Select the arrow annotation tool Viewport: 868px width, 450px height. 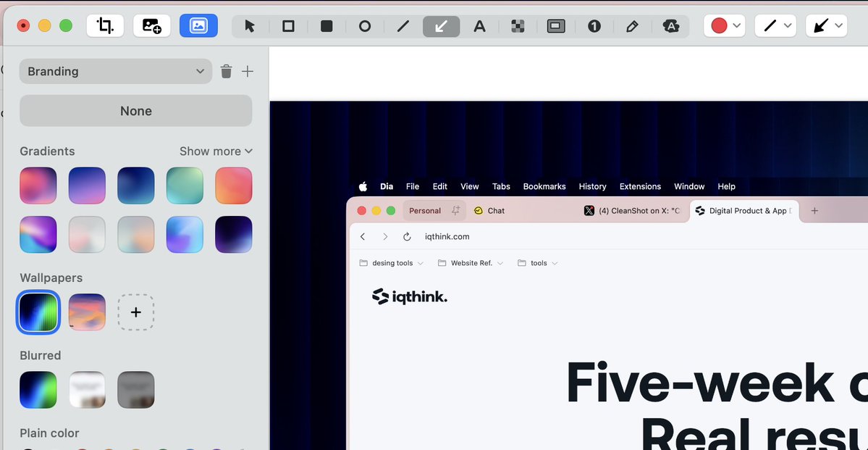click(441, 26)
